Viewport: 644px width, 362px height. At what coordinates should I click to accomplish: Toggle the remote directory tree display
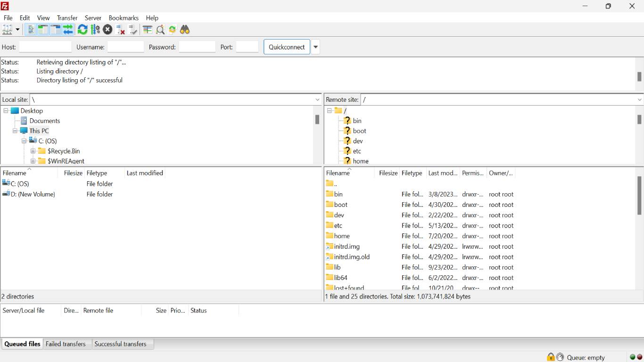tap(56, 30)
